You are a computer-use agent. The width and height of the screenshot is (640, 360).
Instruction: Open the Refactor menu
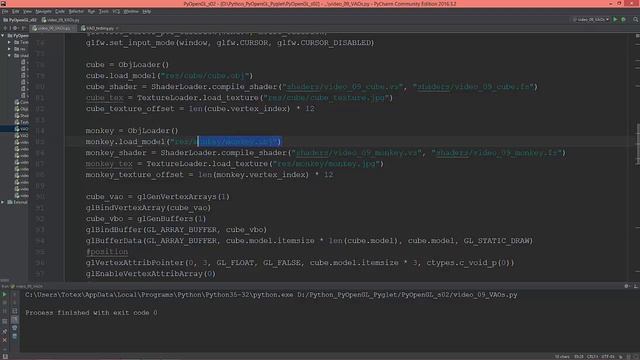point(76,11)
